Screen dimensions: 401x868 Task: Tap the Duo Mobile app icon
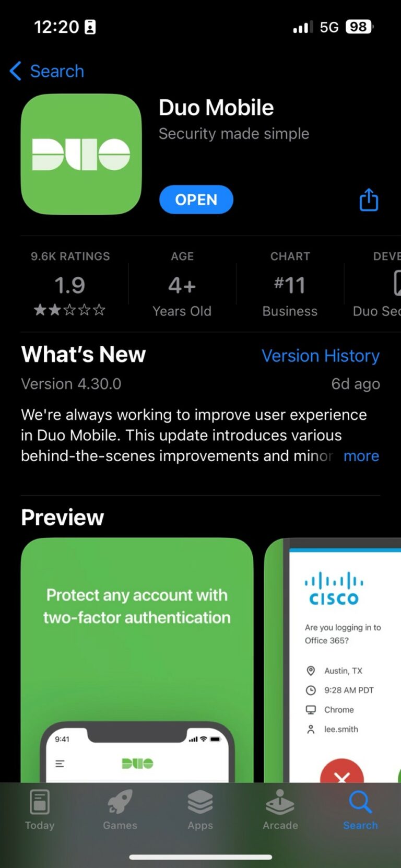click(81, 154)
